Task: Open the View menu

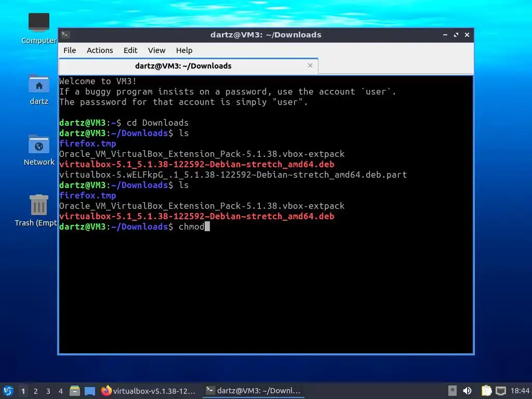Action: [156, 50]
